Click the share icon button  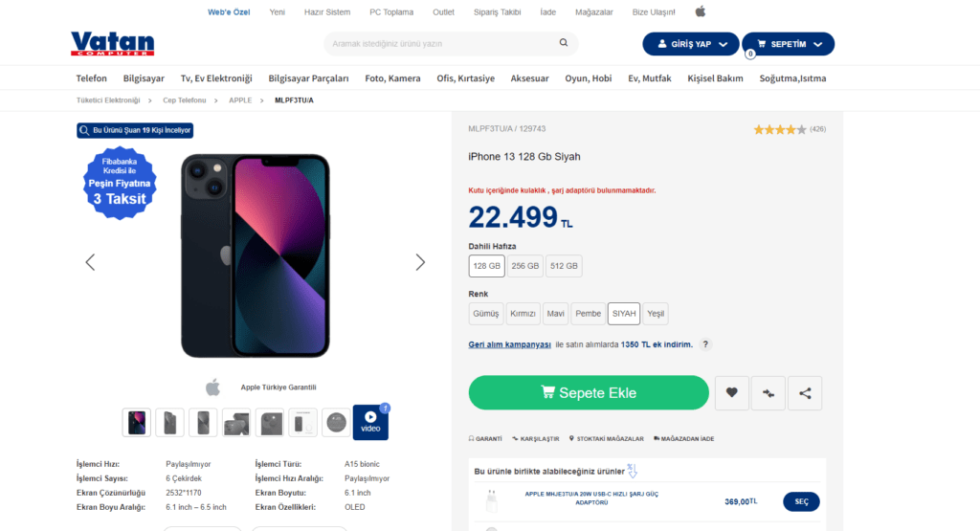tap(805, 392)
